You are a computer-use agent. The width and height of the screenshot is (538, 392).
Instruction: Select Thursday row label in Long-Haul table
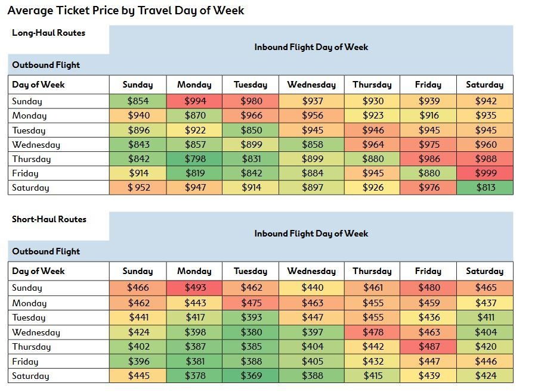point(32,159)
